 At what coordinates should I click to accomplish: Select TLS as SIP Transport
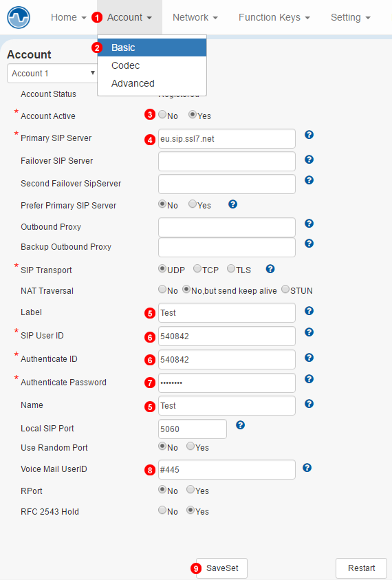pos(231,268)
